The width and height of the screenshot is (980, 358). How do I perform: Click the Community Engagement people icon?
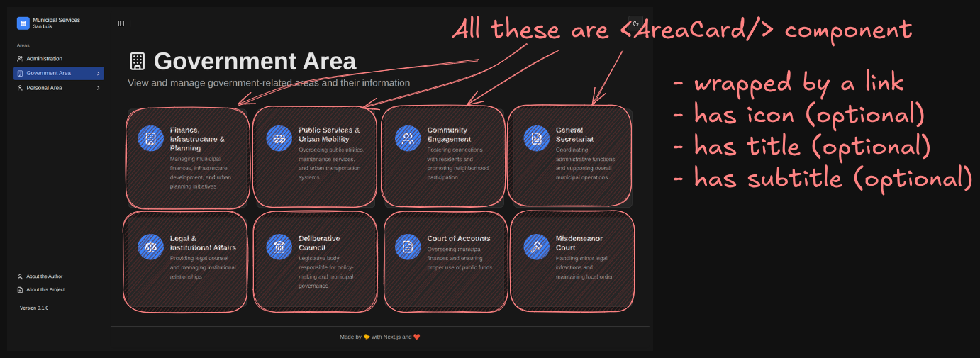pos(408,138)
